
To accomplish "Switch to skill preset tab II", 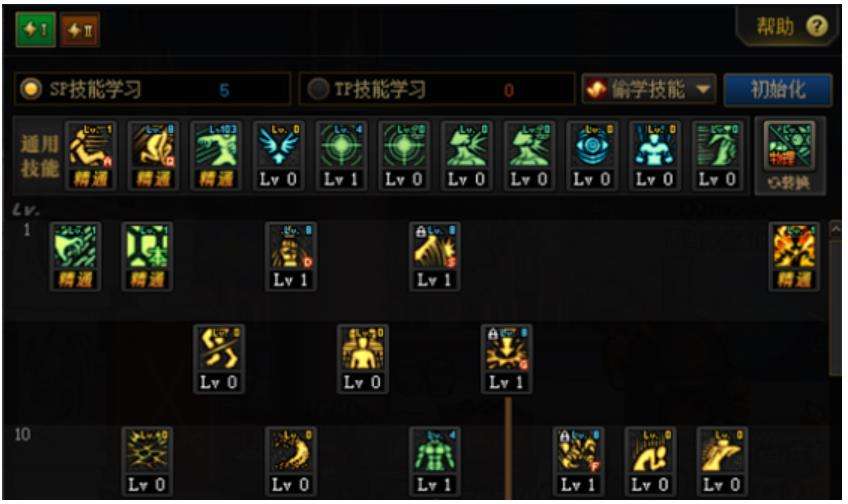I will [x=80, y=30].
